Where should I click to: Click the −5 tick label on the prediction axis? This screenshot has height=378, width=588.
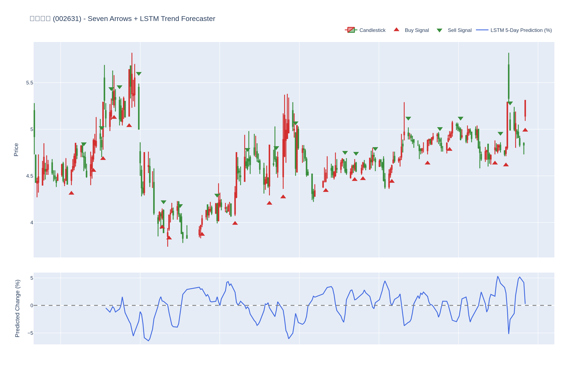click(x=30, y=333)
